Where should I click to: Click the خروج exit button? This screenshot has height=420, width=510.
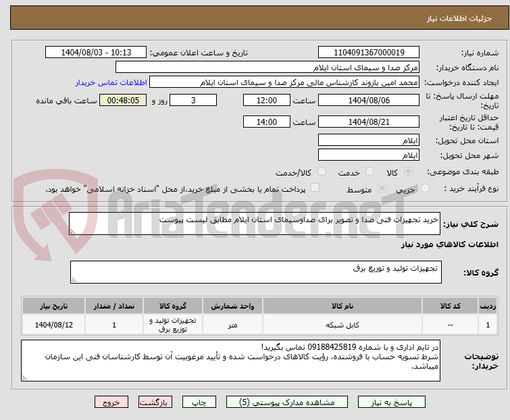111,402
